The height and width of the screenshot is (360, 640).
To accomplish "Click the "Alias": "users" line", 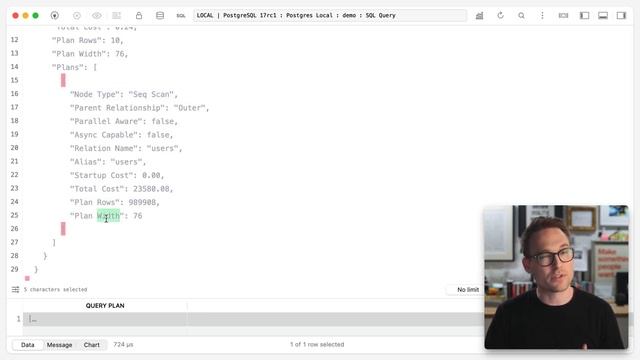I will pos(108,162).
